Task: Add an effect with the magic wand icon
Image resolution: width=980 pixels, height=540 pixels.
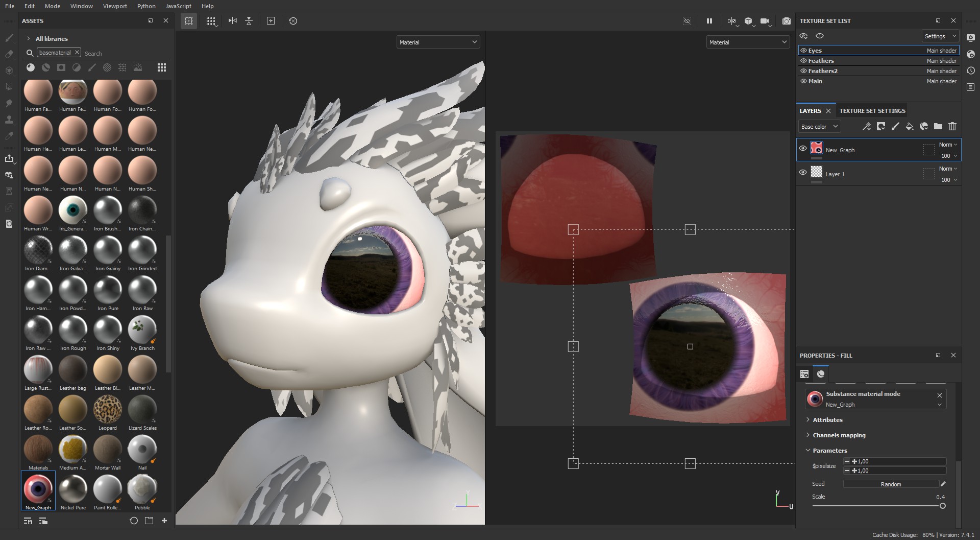Action: click(866, 127)
